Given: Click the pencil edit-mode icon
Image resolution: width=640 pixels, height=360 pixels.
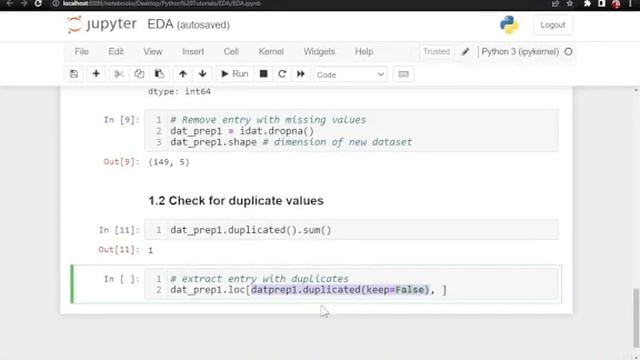Looking at the screenshot, I should click(465, 52).
